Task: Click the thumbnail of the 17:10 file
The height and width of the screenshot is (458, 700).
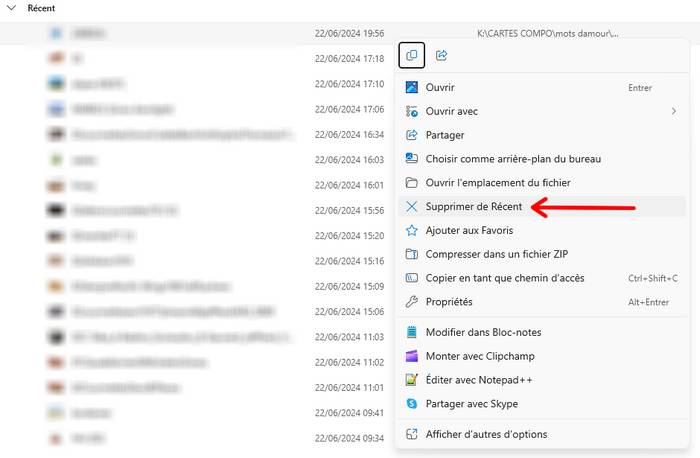Action: click(x=56, y=83)
